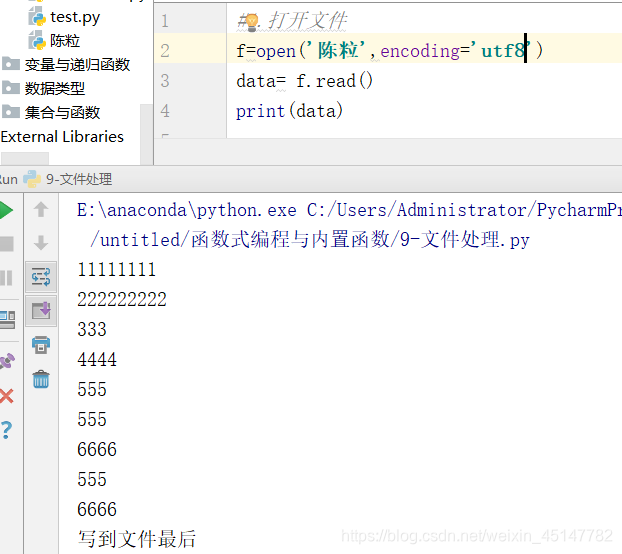Click the green Run button
Viewport: 622px width, 554px height.
click(x=6, y=210)
